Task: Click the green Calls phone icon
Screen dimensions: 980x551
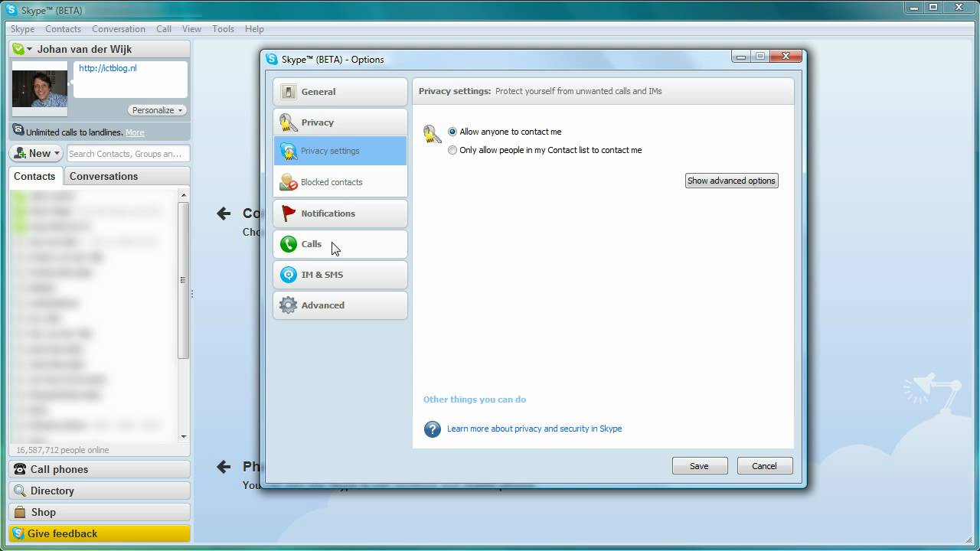Action: pyautogui.click(x=289, y=244)
